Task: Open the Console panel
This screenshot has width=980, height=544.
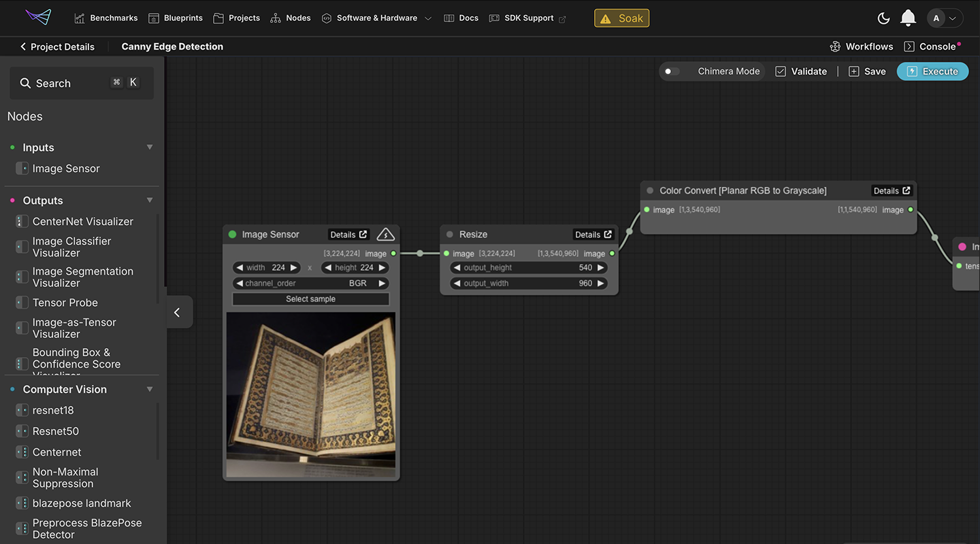Action: tap(931, 47)
